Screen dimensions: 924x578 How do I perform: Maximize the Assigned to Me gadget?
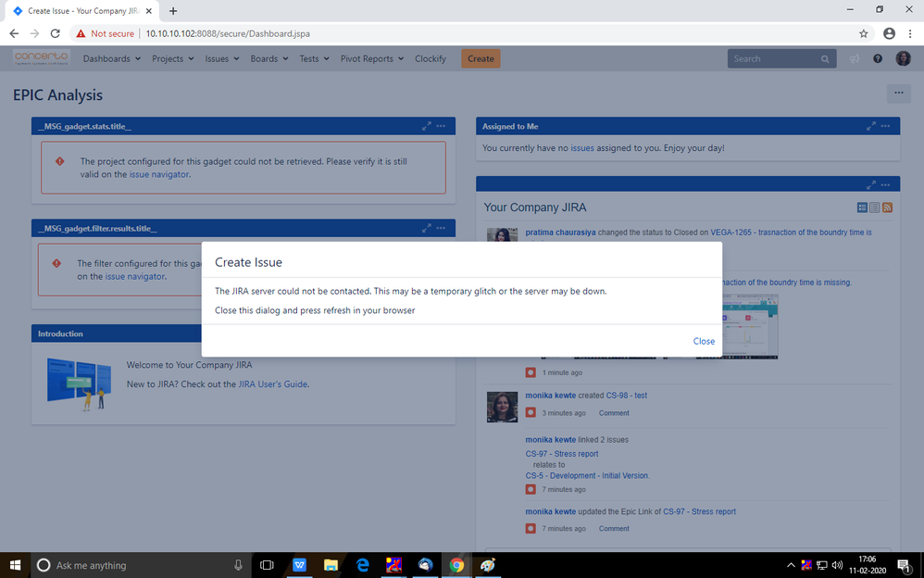click(871, 126)
